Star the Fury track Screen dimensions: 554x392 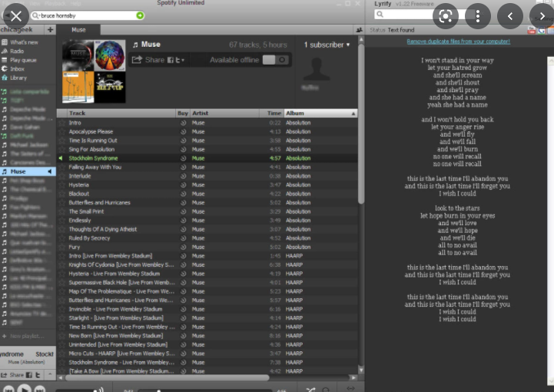click(62, 247)
